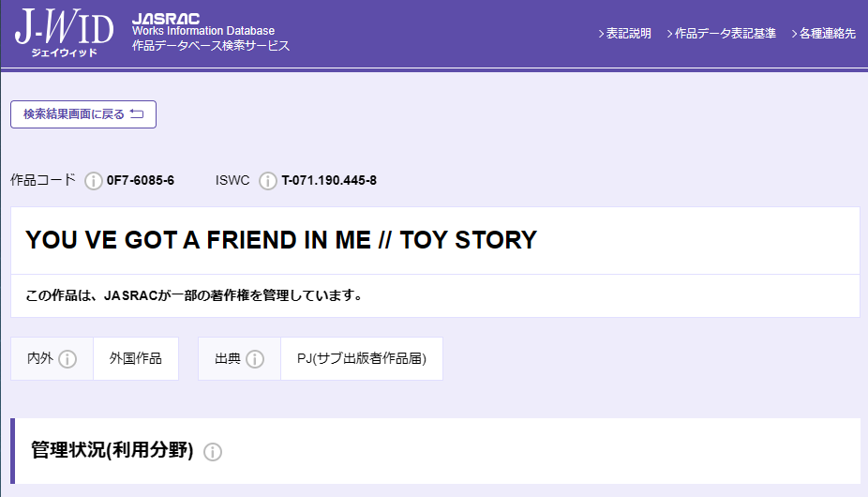Click the J-WID logo

pos(64,34)
